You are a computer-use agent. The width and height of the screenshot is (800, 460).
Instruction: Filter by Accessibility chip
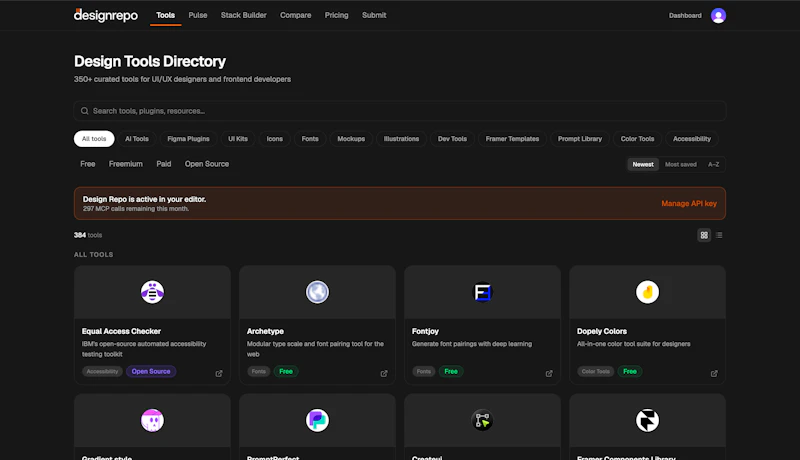(x=692, y=139)
